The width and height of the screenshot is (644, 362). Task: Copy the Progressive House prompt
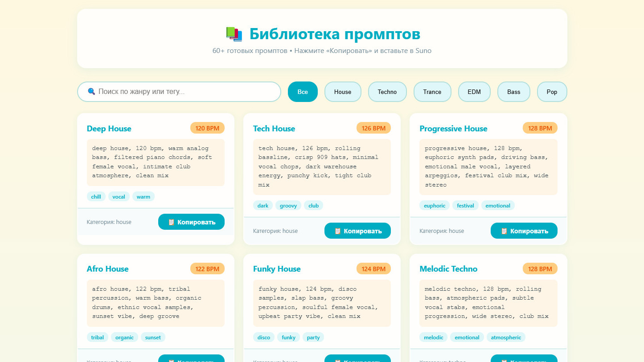tap(524, 231)
